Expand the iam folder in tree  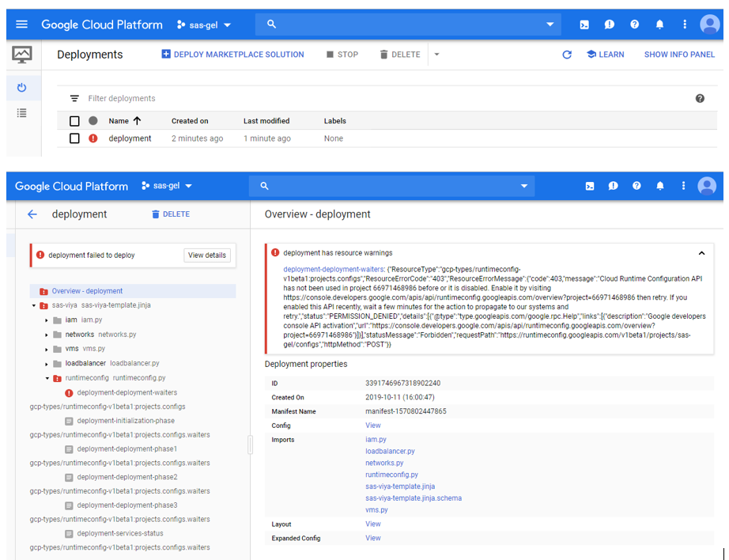click(x=47, y=320)
